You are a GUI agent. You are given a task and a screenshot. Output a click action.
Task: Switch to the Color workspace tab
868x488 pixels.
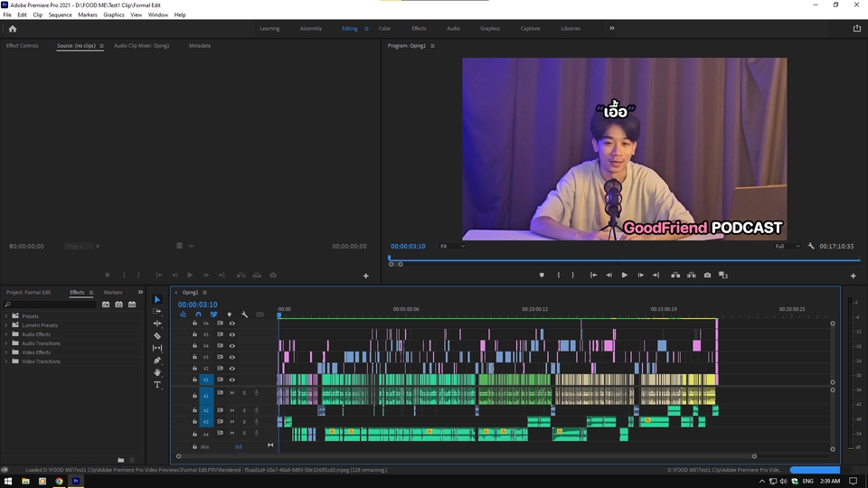(x=384, y=28)
